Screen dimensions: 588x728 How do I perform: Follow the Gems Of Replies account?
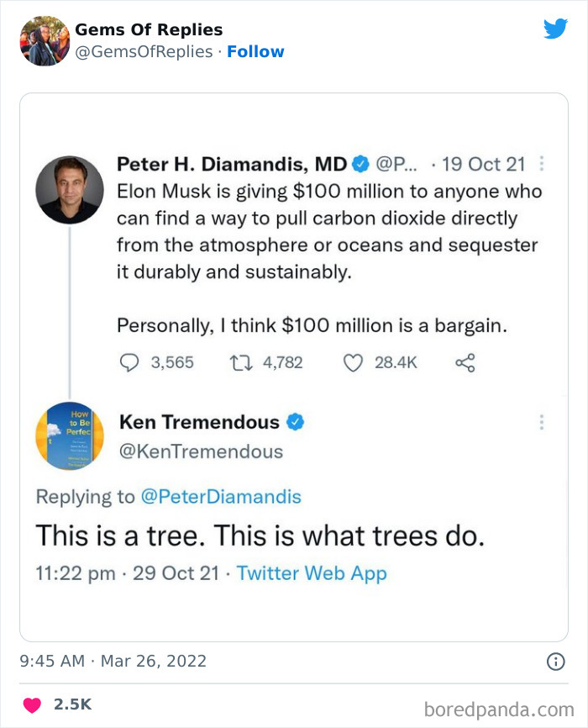pyautogui.click(x=256, y=51)
